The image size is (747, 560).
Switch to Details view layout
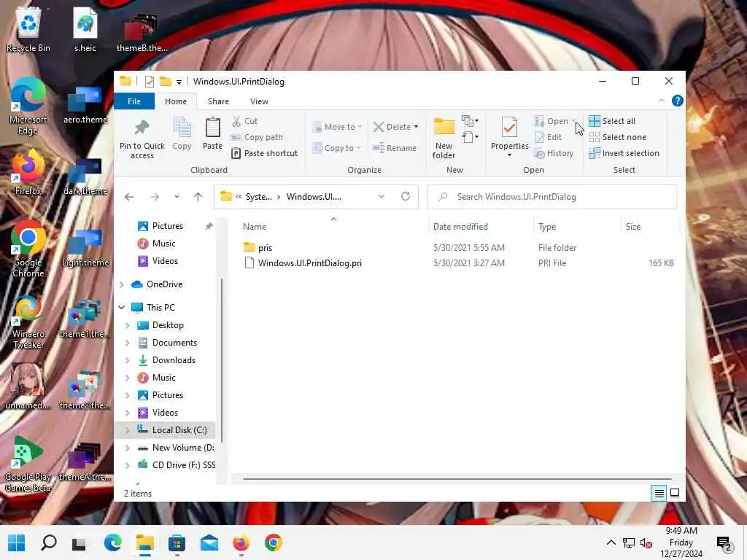[x=659, y=493]
